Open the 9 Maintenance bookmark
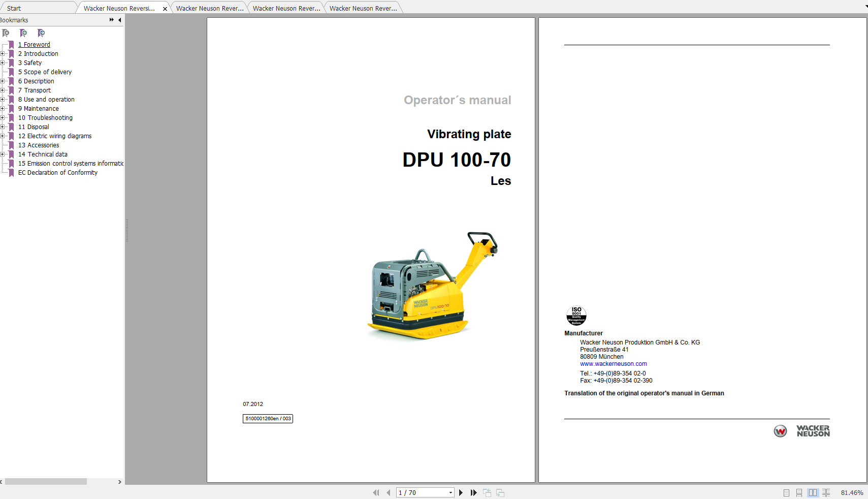This screenshot has height=499, width=868. tap(39, 109)
